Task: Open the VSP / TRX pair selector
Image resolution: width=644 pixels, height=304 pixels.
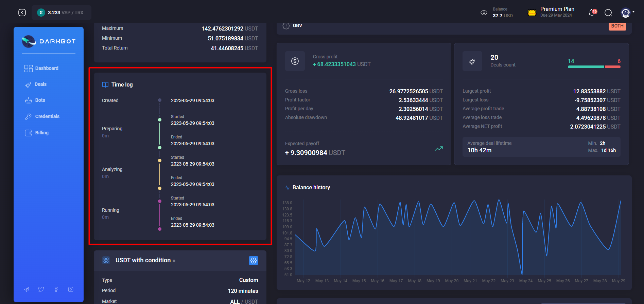Action: click(x=62, y=13)
